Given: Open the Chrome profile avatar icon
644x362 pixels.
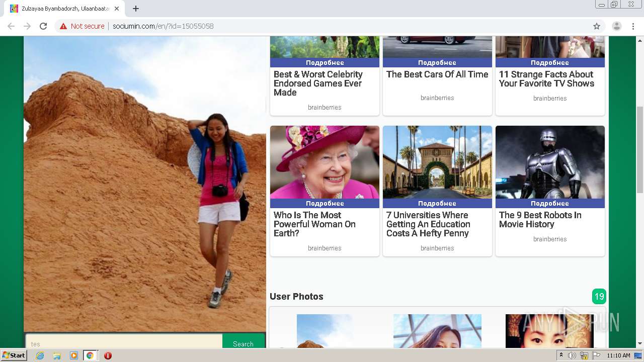Looking at the screenshot, I should 617,26.
